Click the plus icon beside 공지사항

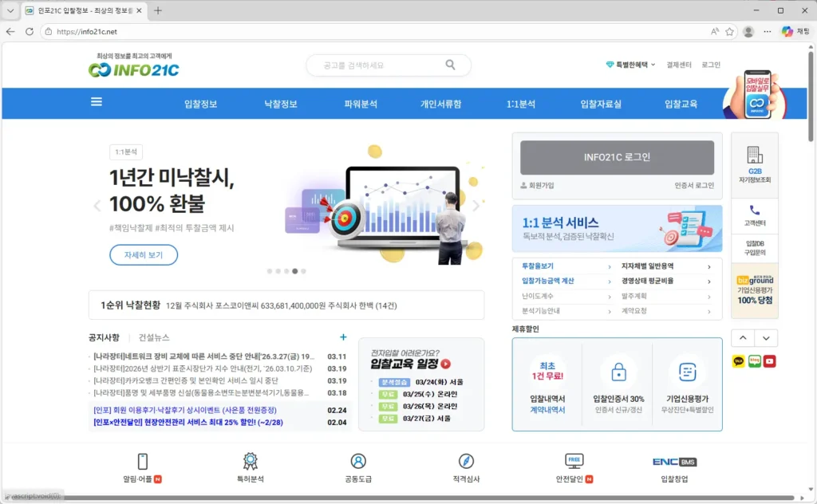point(343,337)
